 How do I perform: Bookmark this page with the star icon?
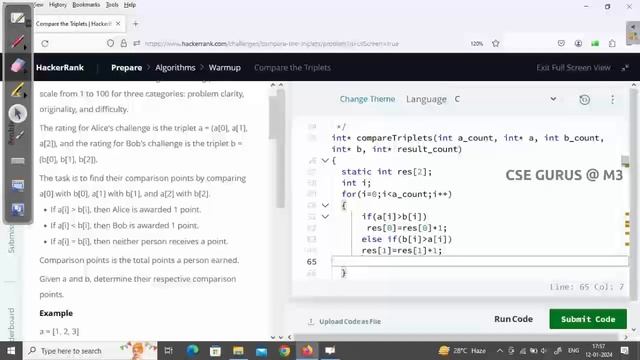[496, 43]
